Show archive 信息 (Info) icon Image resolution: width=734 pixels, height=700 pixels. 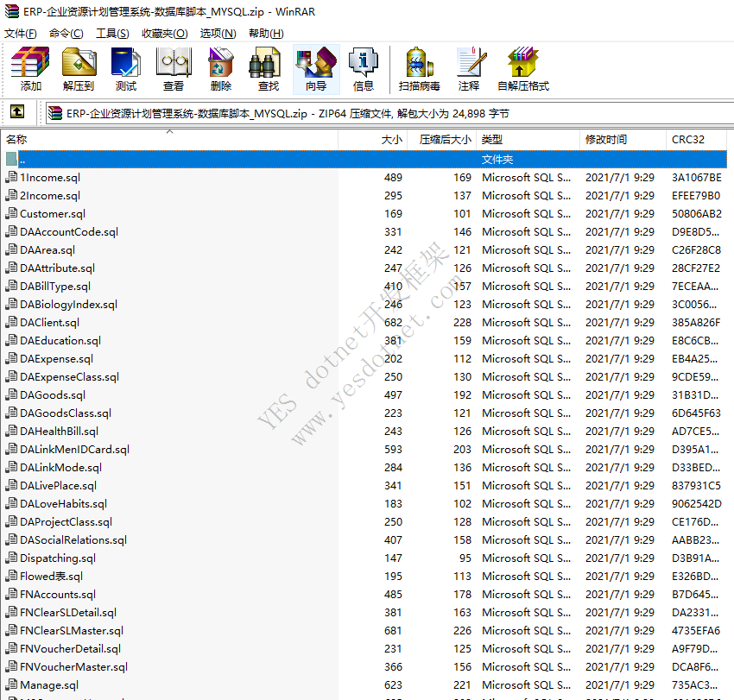(x=364, y=63)
